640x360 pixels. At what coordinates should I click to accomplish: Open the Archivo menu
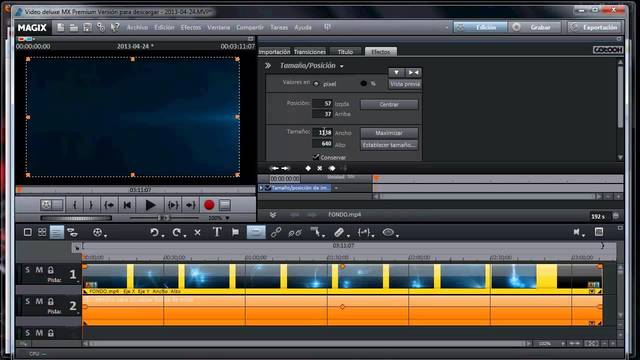pyautogui.click(x=137, y=27)
